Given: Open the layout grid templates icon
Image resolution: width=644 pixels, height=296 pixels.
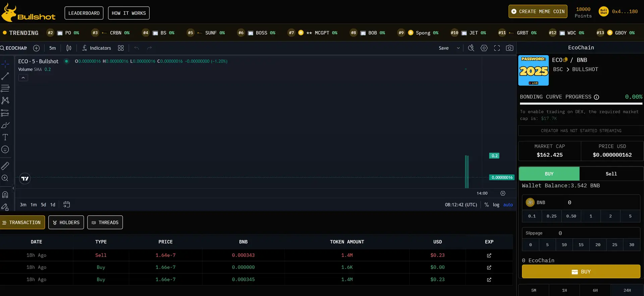Looking at the screenshot, I should [x=121, y=48].
